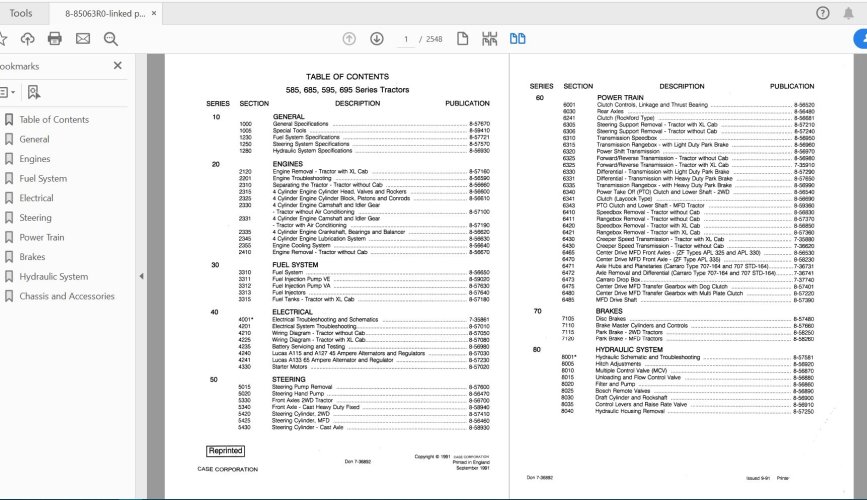The width and height of the screenshot is (867, 500).
Task: Click bookmark icon beside Electrical
Action: click(9, 198)
